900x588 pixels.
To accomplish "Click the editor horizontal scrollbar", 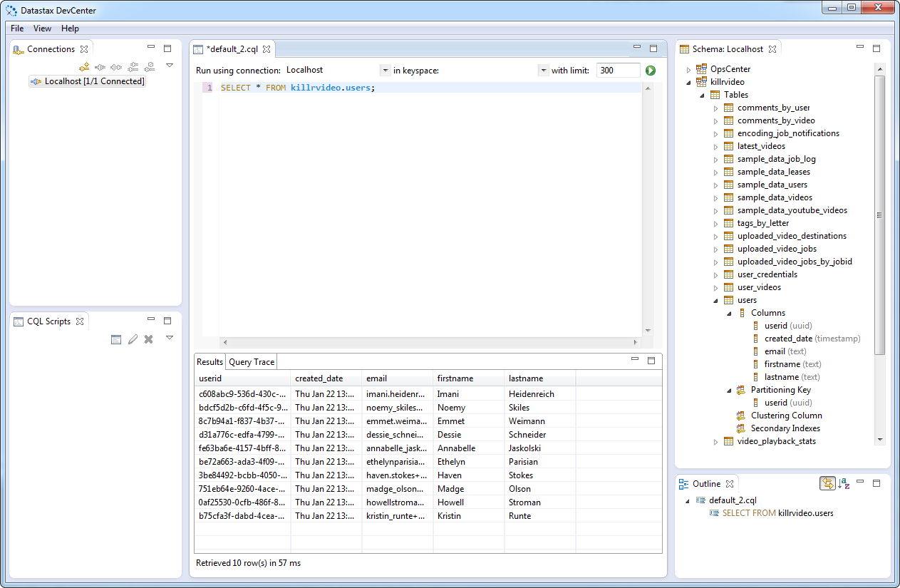I will [430, 343].
